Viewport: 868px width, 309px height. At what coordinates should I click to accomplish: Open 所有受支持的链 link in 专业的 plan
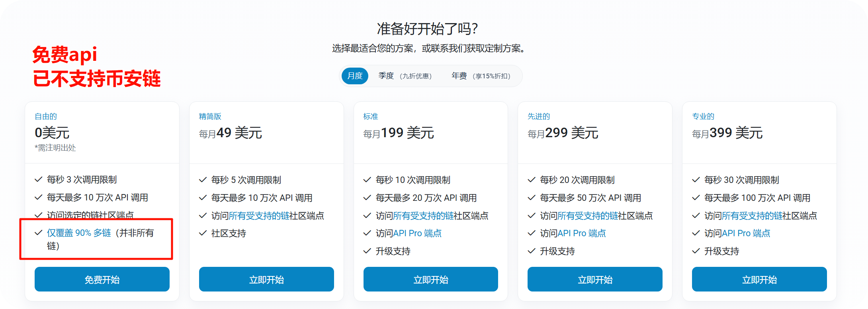752,216
